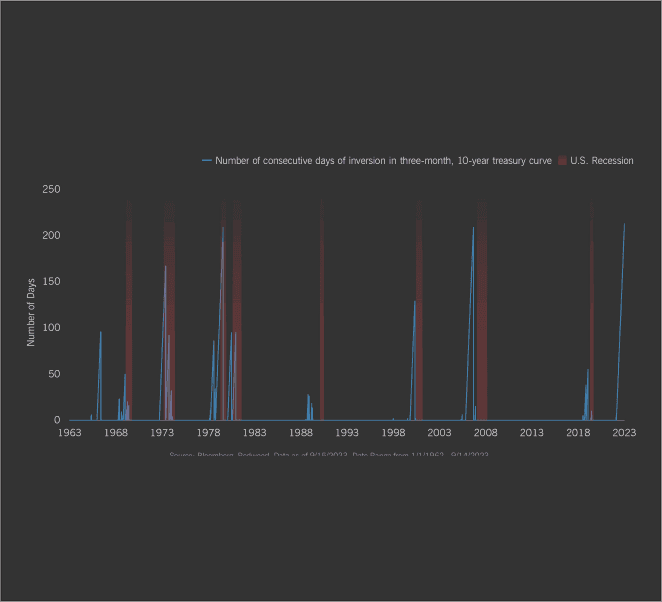Click the recession band after 2018
The width and height of the screenshot is (662, 602).
tap(592, 310)
